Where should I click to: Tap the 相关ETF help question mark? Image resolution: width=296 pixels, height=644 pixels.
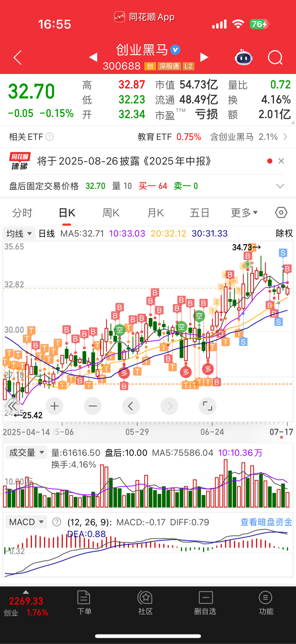(x=49, y=137)
